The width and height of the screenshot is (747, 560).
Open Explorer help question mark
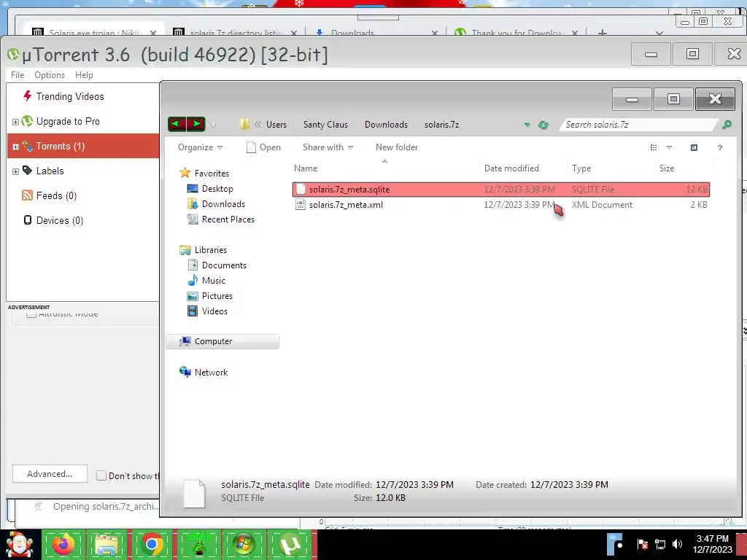coord(720,147)
